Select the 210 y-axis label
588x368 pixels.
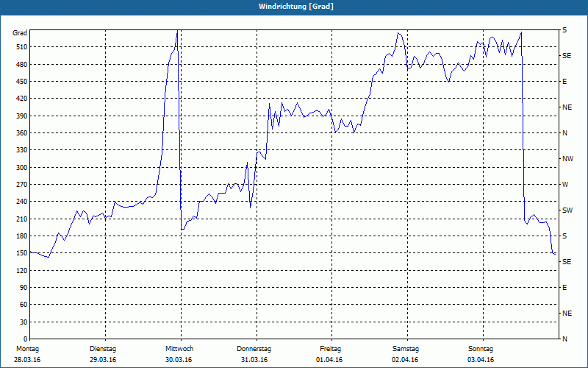[22, 219]
